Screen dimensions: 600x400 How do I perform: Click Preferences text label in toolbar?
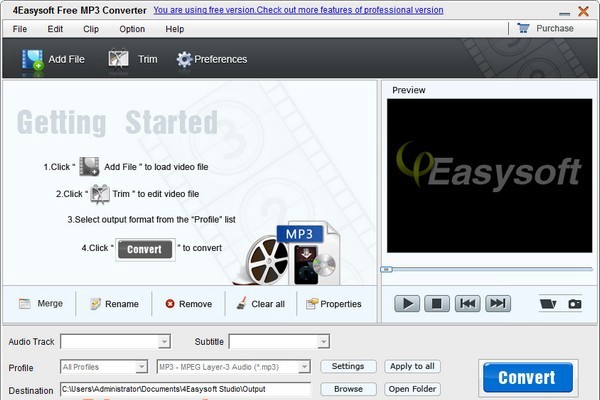[220, 59]
